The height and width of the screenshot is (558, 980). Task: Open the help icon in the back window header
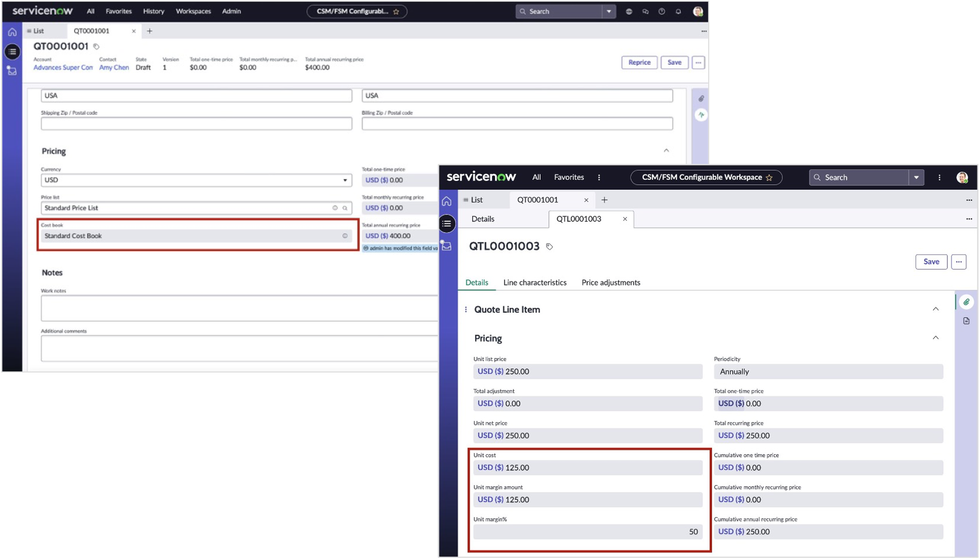[x=662, y=12]
